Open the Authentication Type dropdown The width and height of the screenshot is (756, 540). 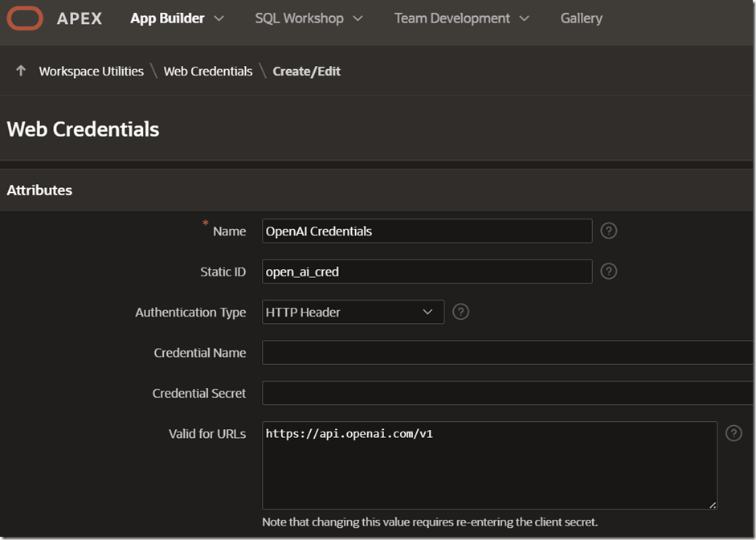pyautogui.click(x=428, y=312)
